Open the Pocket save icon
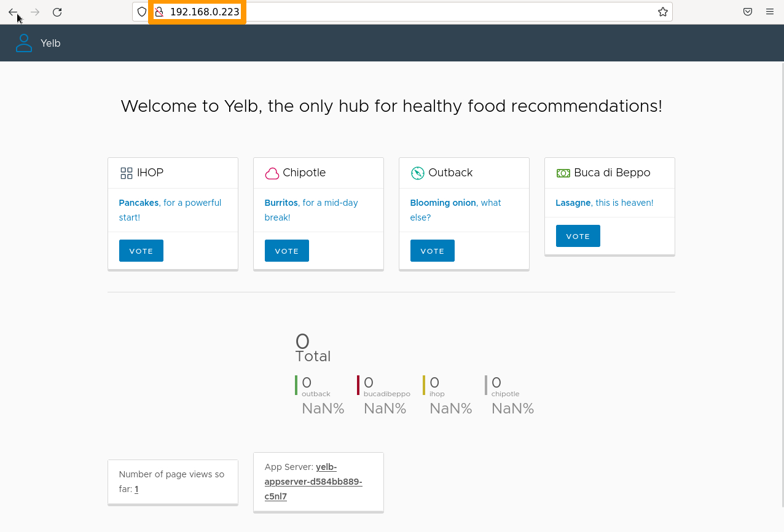The height and width of the screenshot is (532, 784). [748, 12]
